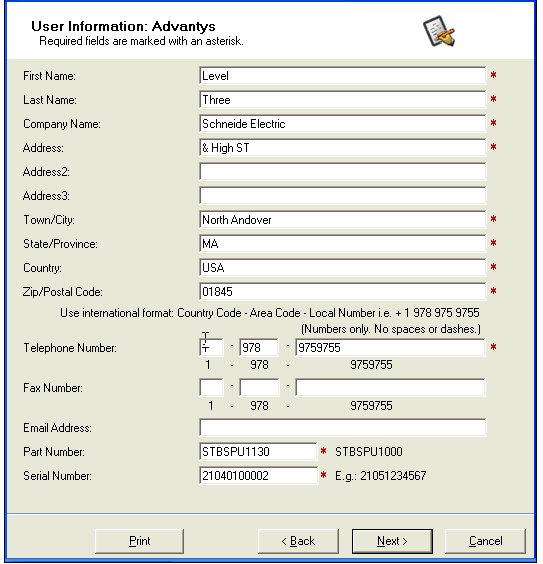Focus the fax country code box

click(x=211, y=387)
